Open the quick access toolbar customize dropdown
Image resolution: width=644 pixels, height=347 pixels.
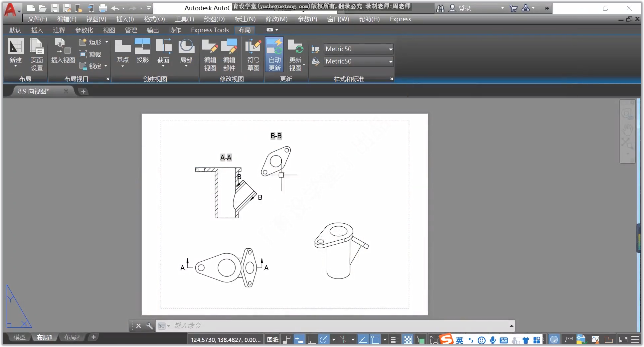[x=149, y=8]
